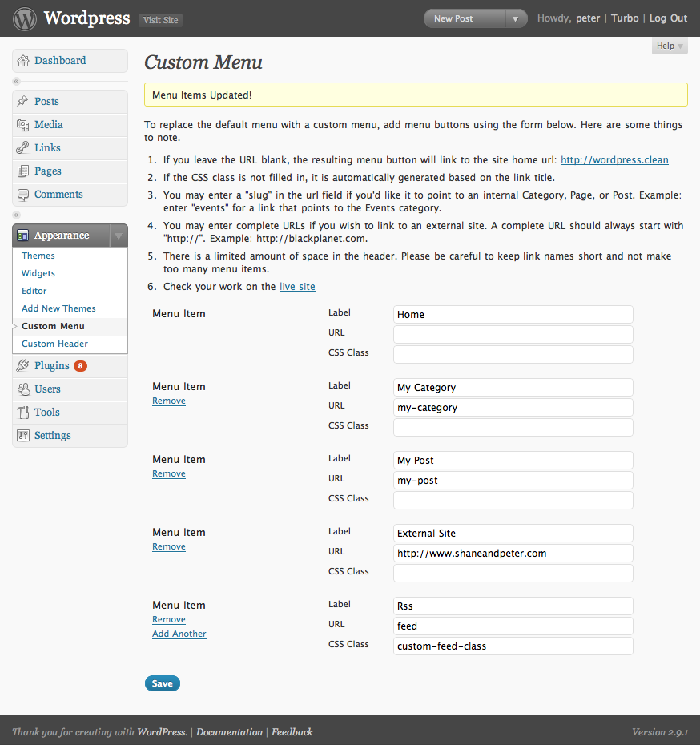Focus the feed URL field
The image size is (700, 745).
click(513, 626)
